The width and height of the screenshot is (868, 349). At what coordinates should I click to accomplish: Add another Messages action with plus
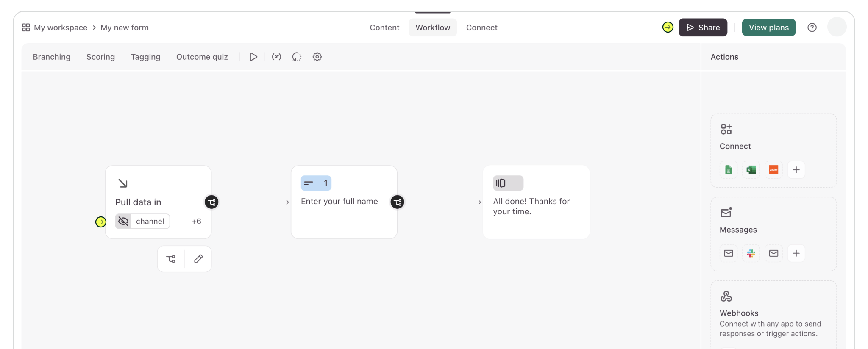796,253
